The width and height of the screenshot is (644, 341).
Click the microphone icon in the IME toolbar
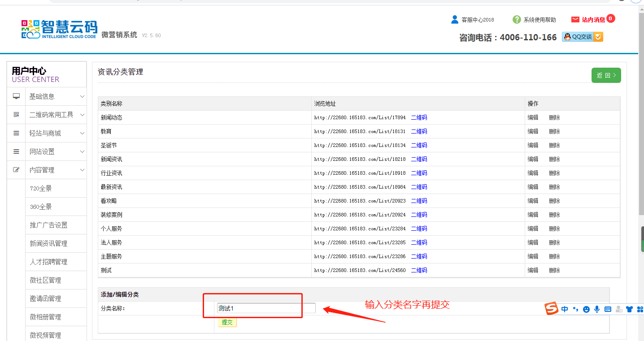(x=597, y=309)
